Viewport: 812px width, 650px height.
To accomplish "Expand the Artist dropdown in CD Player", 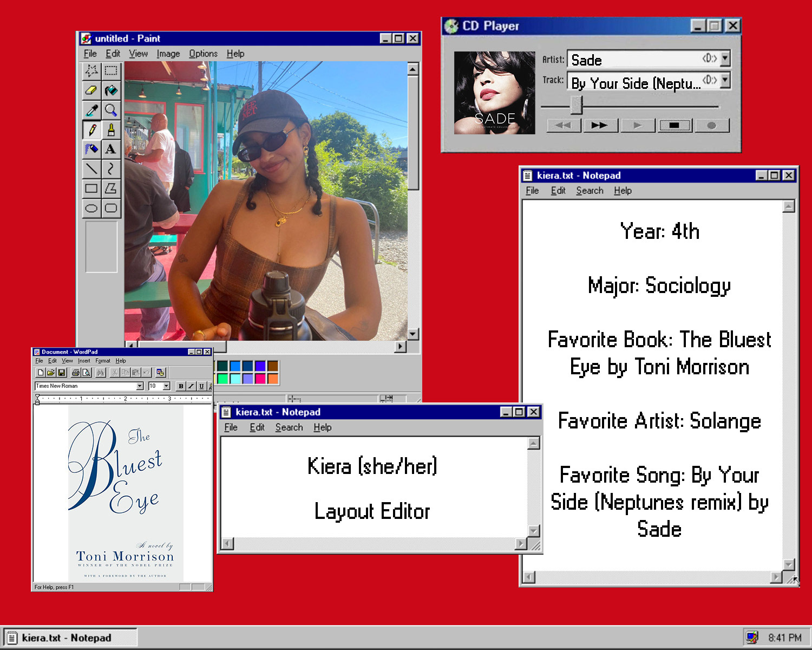I will click(x=725, y=58).
